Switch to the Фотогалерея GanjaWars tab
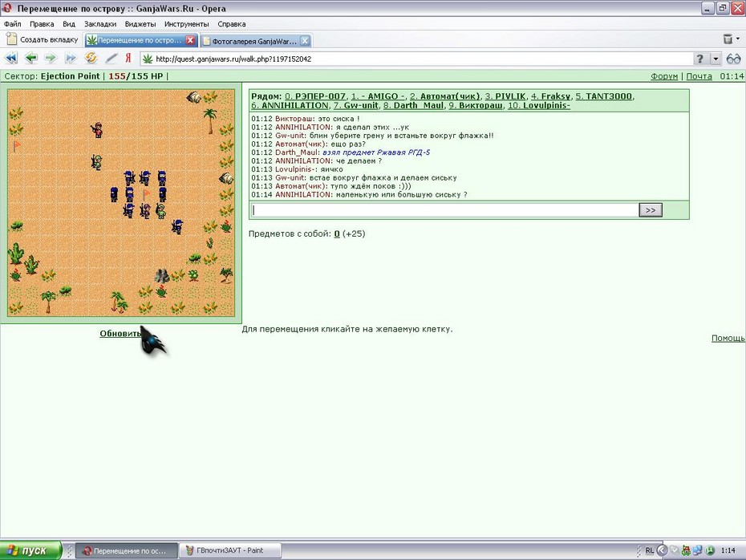Viewport: 746px width, 560px height. click(254, 42)
